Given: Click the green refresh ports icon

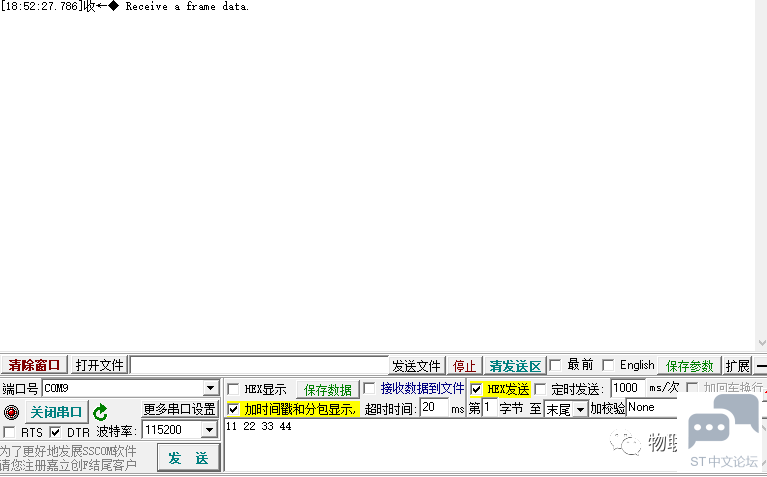Looking at the screenshot, I should click(100, 412).
